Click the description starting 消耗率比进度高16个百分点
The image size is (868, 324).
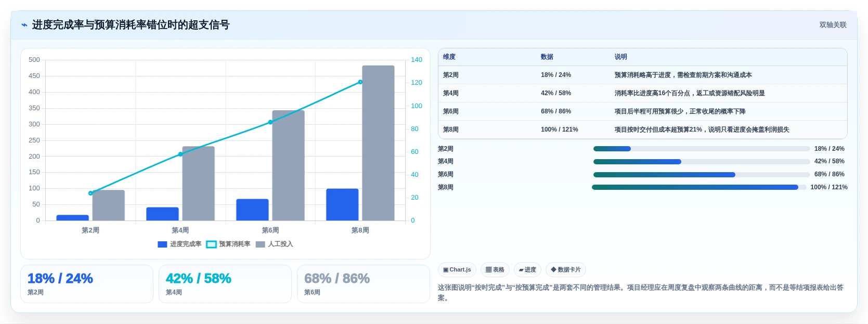pyautogui.click(x=690, y=93)
